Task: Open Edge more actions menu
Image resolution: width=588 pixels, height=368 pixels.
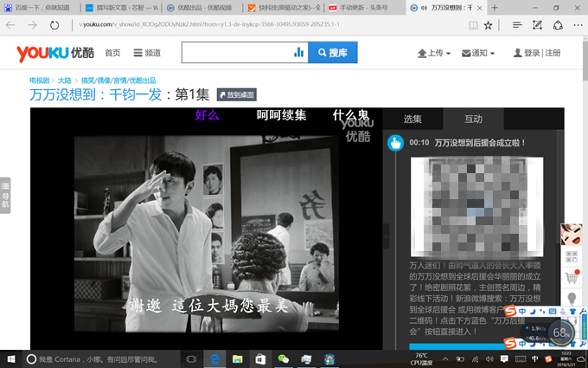Action: tap(578, 25)
